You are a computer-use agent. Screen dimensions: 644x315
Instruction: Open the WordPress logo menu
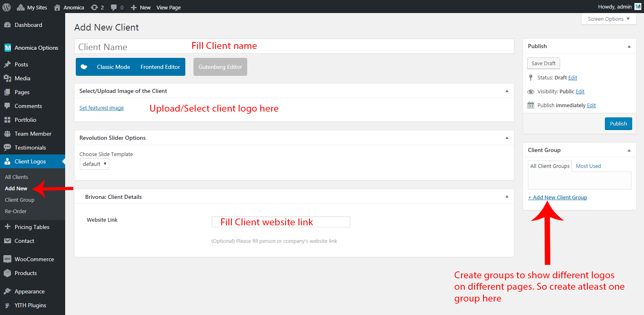click(7, 7)
